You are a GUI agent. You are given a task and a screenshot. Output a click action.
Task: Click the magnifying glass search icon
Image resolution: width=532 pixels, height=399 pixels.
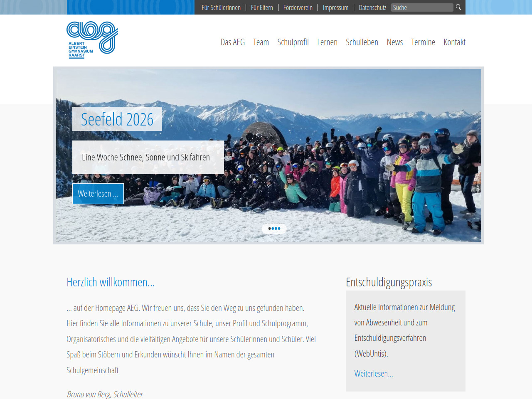458,7
